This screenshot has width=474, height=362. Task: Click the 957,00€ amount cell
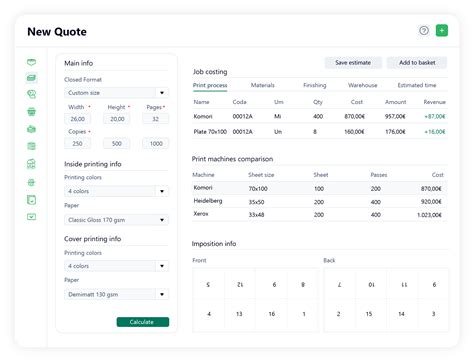pyautogui.click(x=395, y=116)
